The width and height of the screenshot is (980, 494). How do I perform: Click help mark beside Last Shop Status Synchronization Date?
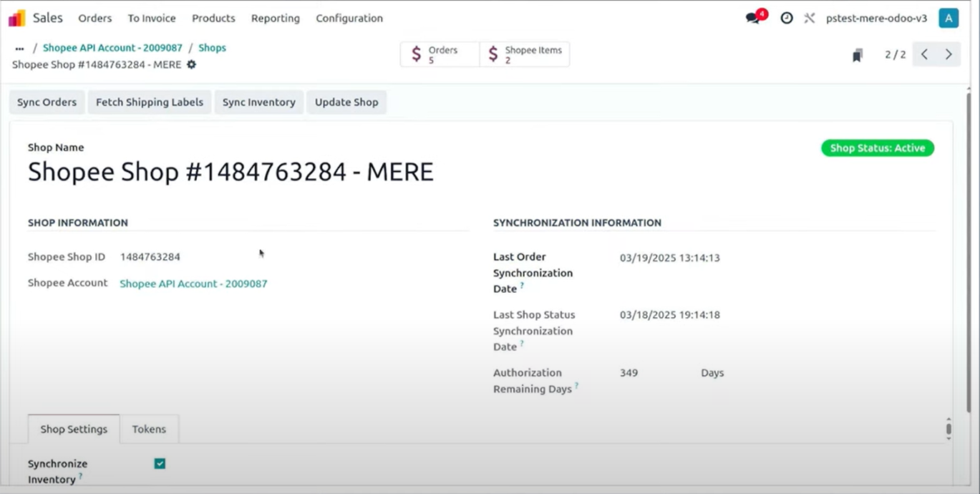pyautogui.click(x=522, y=344)
